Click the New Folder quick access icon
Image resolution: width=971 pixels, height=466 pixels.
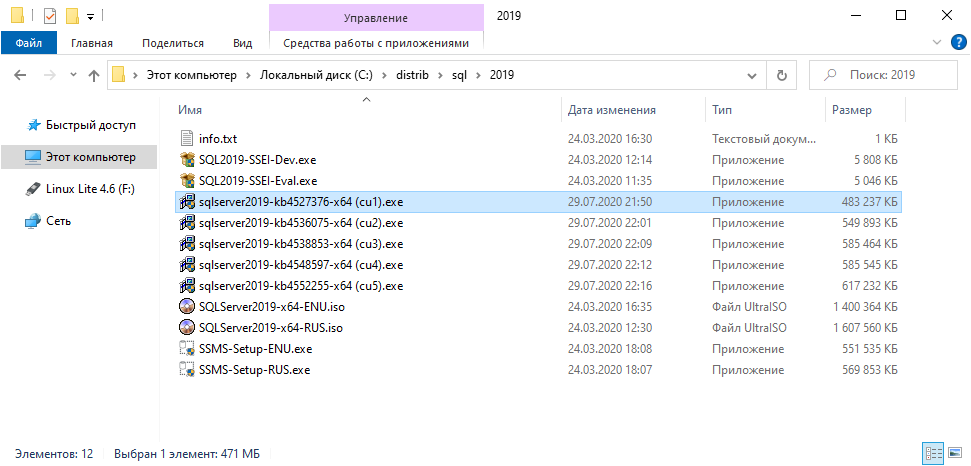tap(72, 15)
